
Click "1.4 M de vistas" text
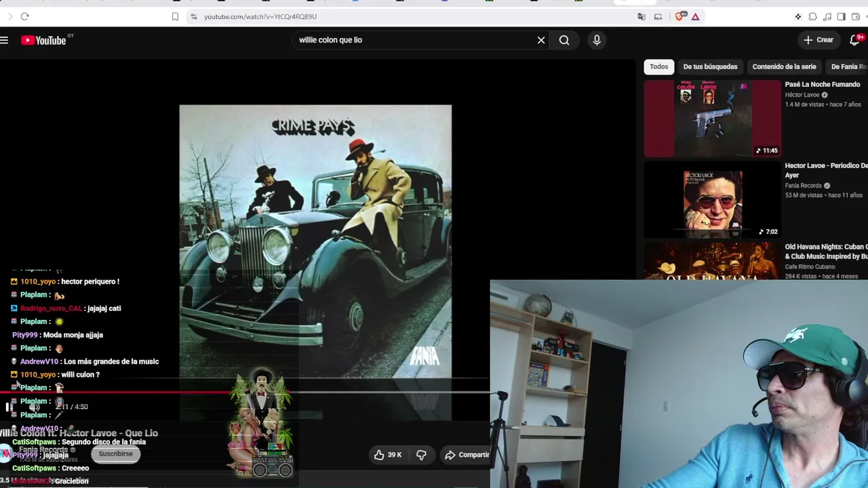click(x=806, y=104)
